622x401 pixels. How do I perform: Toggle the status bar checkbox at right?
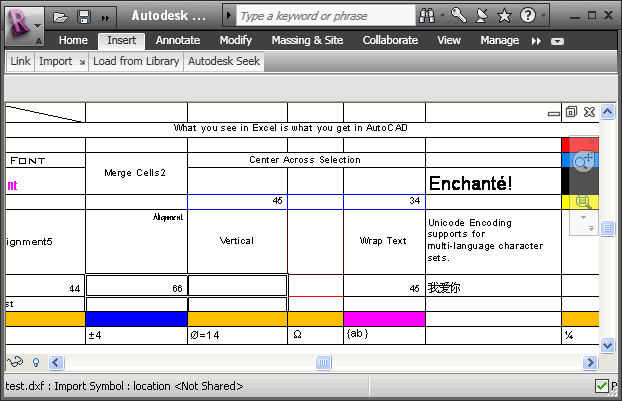click(601, 386)
